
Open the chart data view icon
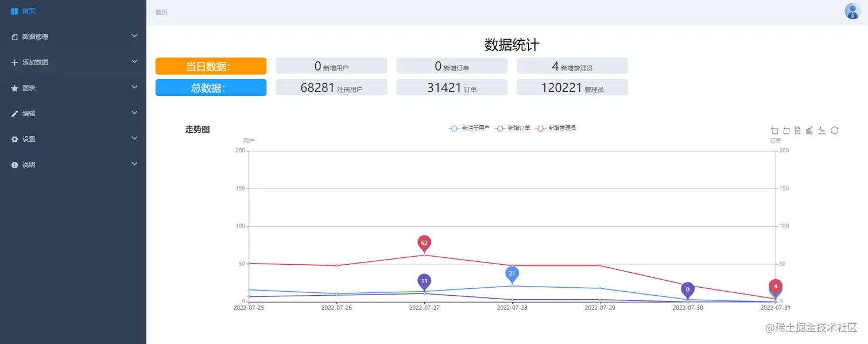click(797, 130)
